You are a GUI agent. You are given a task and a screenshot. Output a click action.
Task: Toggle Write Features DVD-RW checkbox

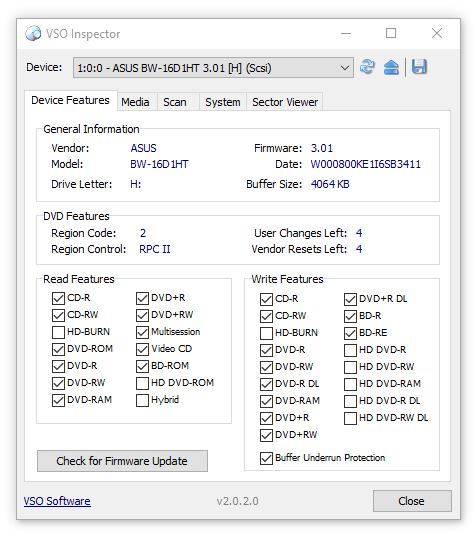[266, 367]
